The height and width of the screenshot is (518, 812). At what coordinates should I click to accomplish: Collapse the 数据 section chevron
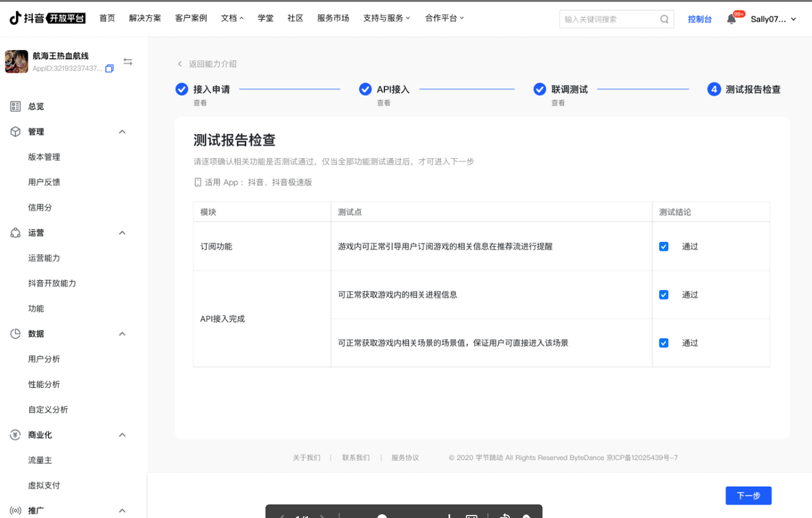click(122, 334)
